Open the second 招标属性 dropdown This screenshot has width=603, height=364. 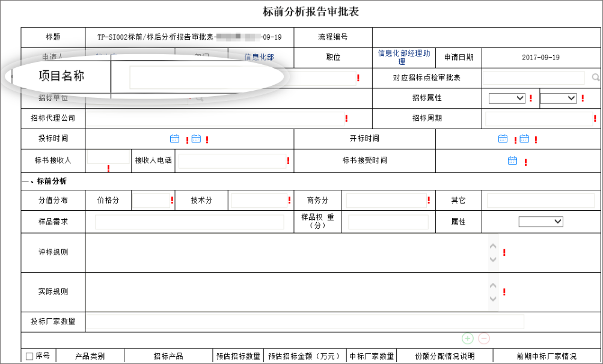point(558,99)
